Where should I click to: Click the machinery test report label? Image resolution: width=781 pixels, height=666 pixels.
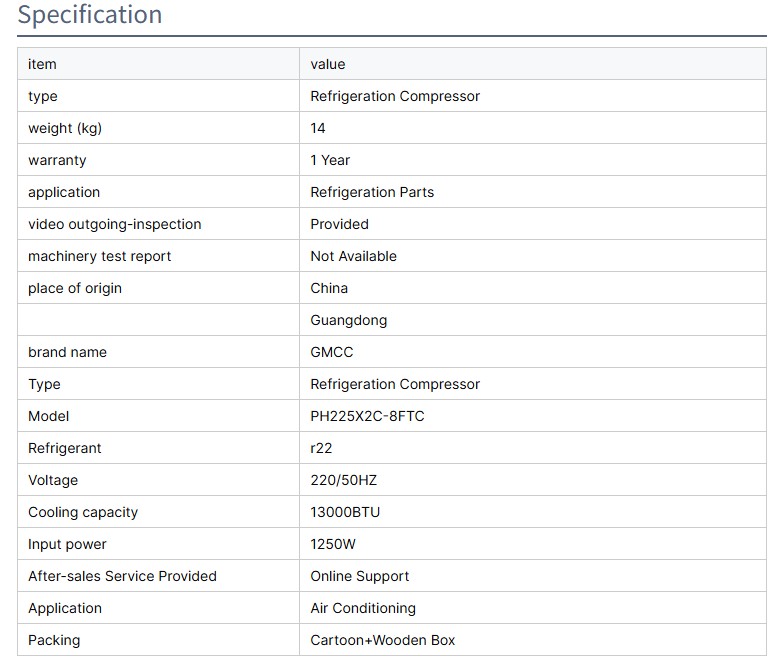click(99, 256)
